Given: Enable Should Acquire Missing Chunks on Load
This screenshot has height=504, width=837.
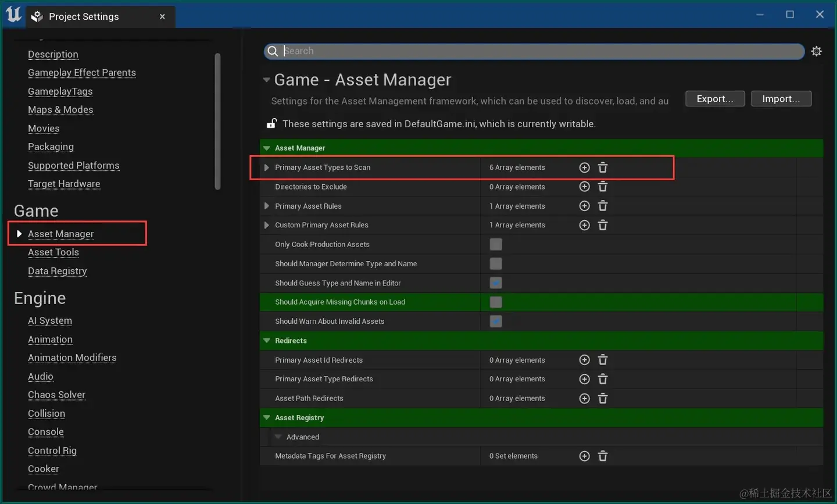Looking at the screenshot, I should coord(496,302).
